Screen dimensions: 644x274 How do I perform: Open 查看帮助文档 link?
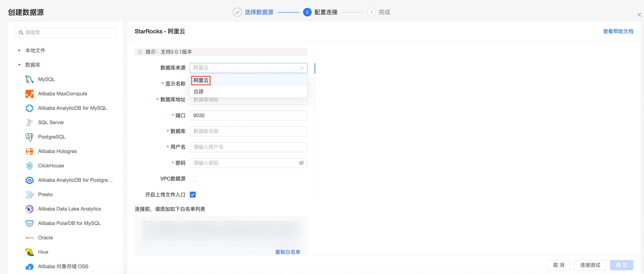(618, 31)
